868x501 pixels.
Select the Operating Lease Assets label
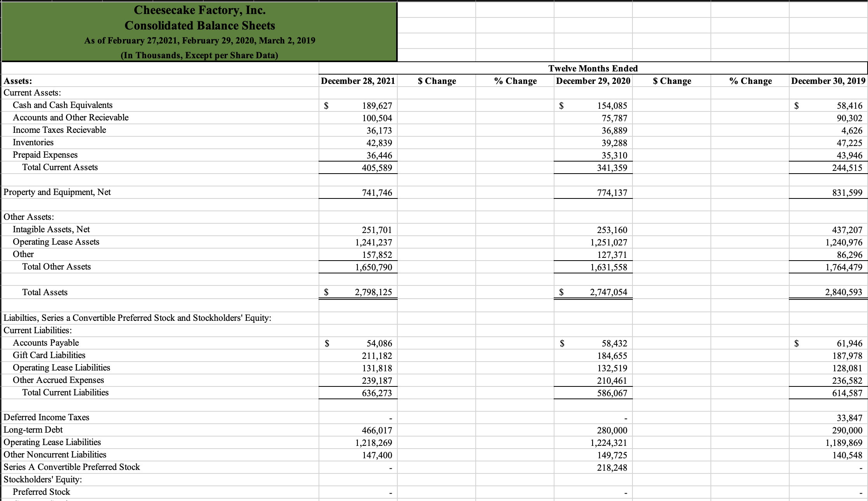pyautogui.click(x=56, y=242)
